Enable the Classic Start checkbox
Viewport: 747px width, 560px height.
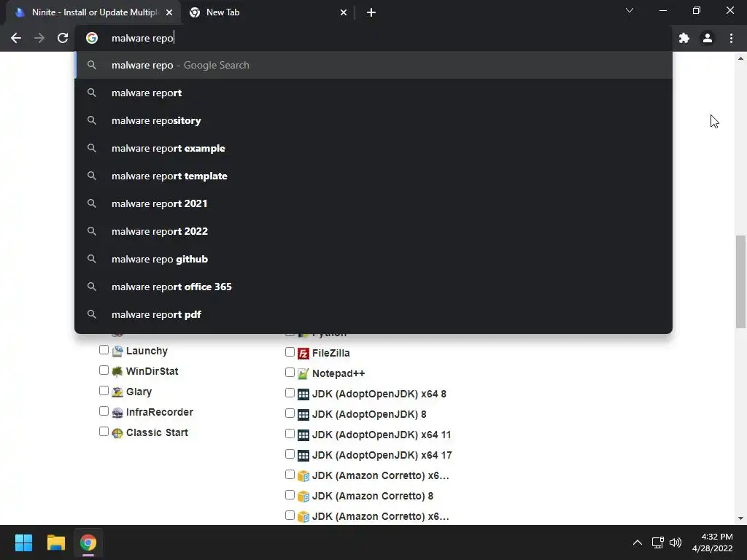pos(104,432)
